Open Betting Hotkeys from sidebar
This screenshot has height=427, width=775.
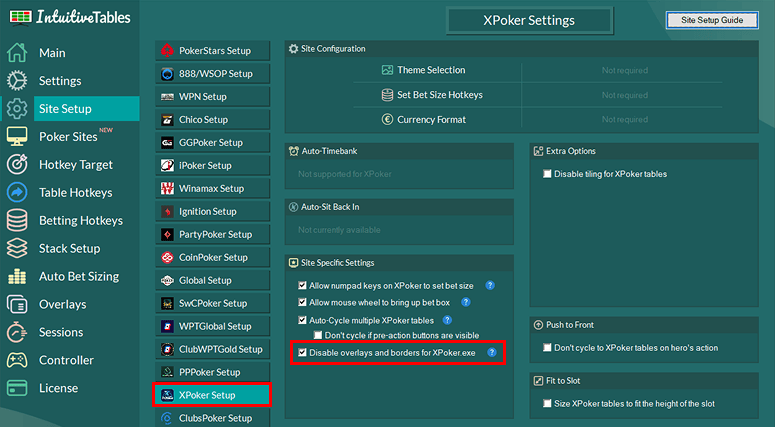click(81, 220)
